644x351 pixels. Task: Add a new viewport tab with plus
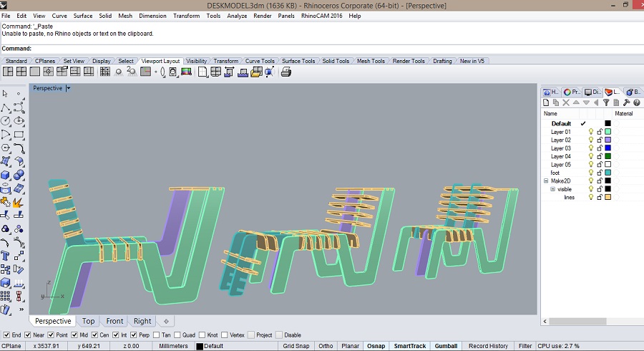coord(166,321)
